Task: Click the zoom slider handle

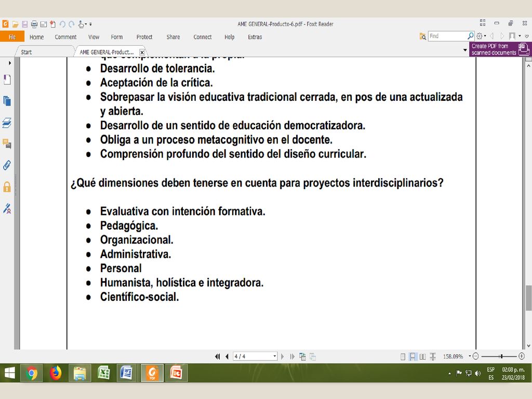Action: [501, 356]
